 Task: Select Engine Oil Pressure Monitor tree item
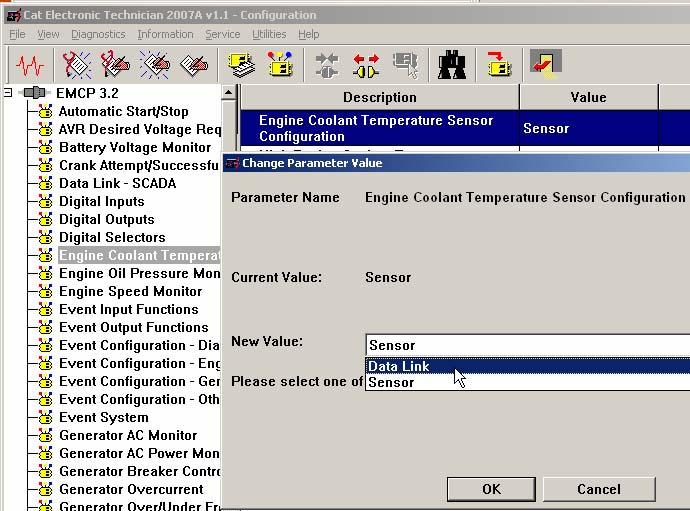click(139, 274)
